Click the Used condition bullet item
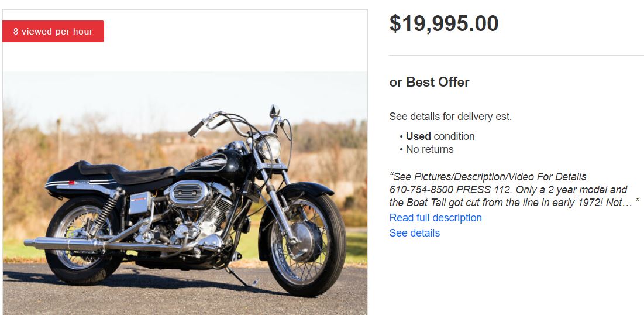The width and height of the screenshot is (644, 315). click(x=440, y=136)
